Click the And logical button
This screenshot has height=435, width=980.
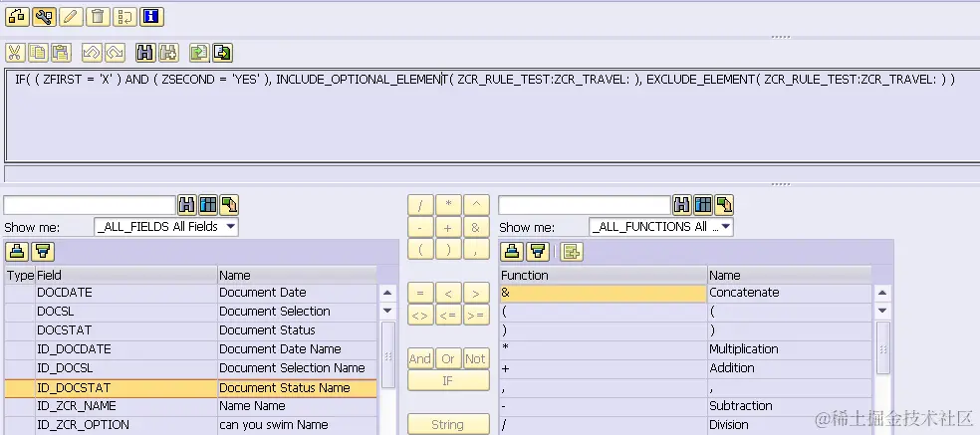coord(420,358)
